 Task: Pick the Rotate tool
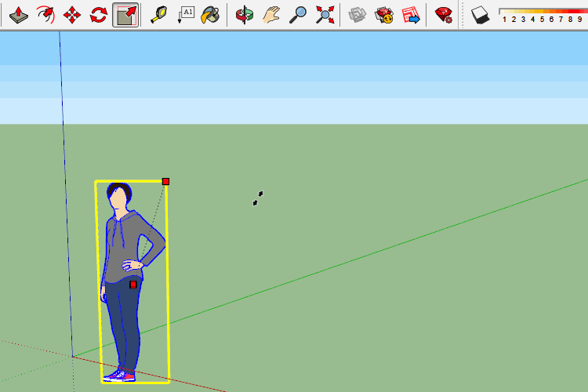point(99,14)
